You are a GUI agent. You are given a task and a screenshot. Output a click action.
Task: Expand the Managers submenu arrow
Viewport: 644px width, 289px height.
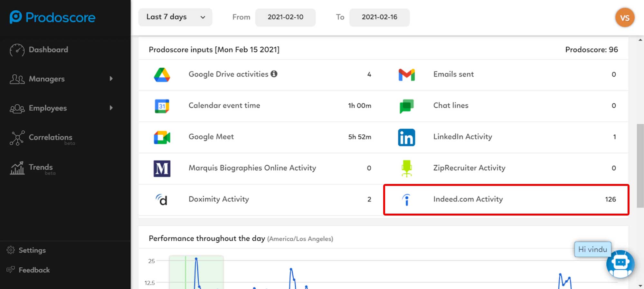pos(111,79)
